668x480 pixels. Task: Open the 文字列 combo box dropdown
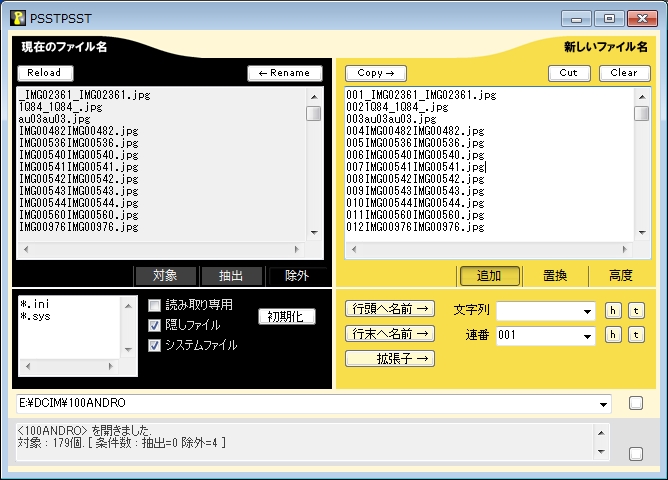(587, 311)
